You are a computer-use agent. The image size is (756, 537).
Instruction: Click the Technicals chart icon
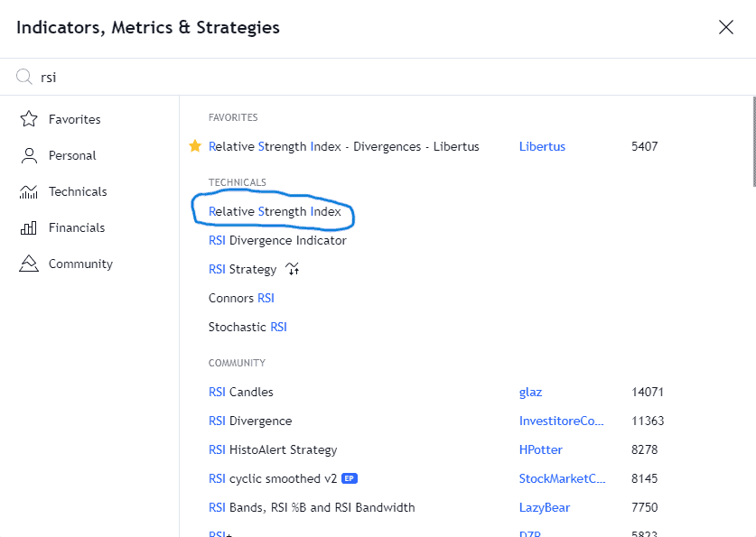tap(28, 191)
